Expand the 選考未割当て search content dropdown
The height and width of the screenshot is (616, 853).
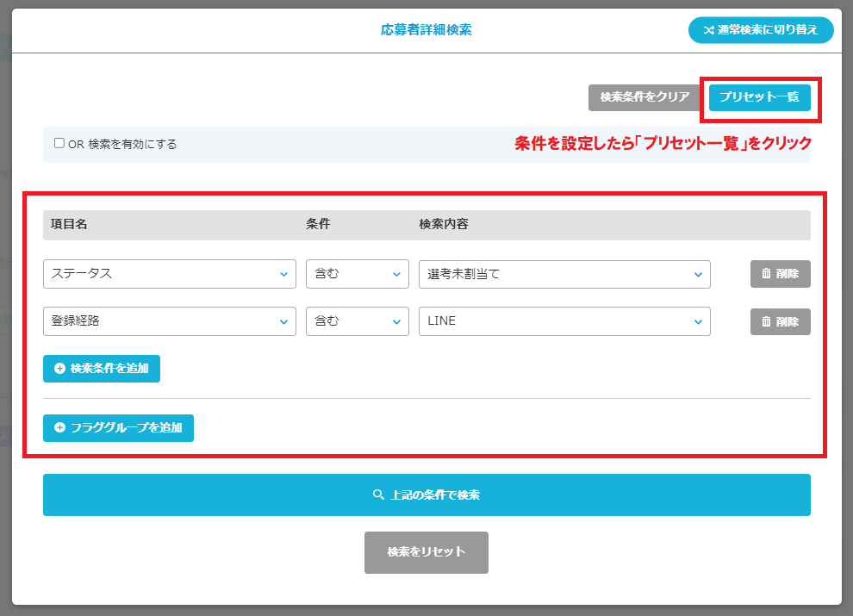[563, 274]
